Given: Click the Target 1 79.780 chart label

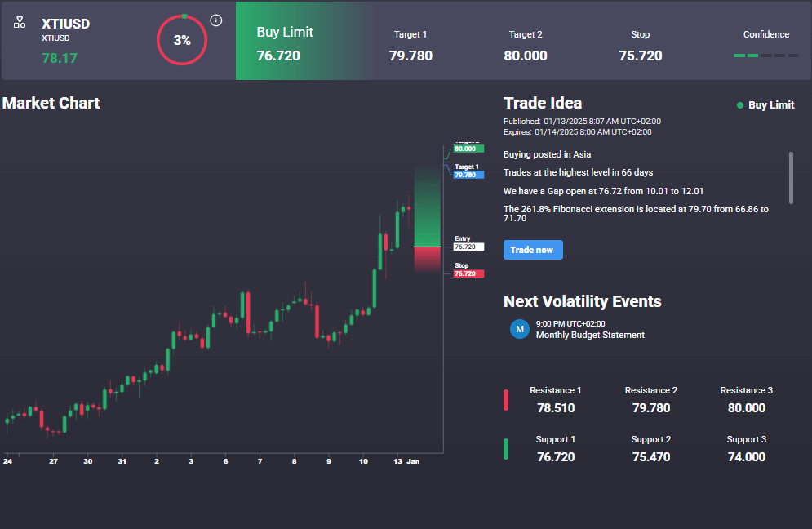Looking at the screenshot, I should (x=468, y=171).
